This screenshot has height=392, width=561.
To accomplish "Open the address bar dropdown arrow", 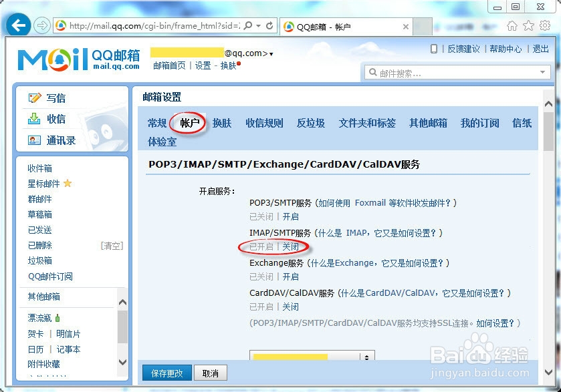I will click(258, 25).
